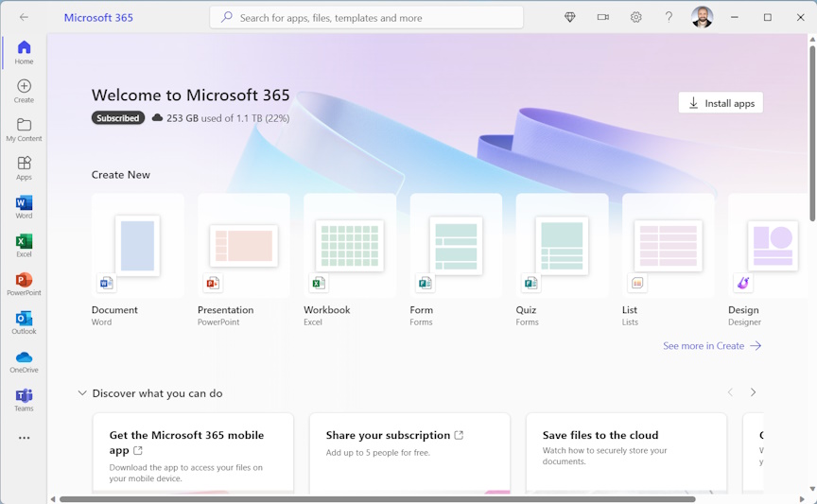
Task: Show next Discover cards
Action: [753, 391]
